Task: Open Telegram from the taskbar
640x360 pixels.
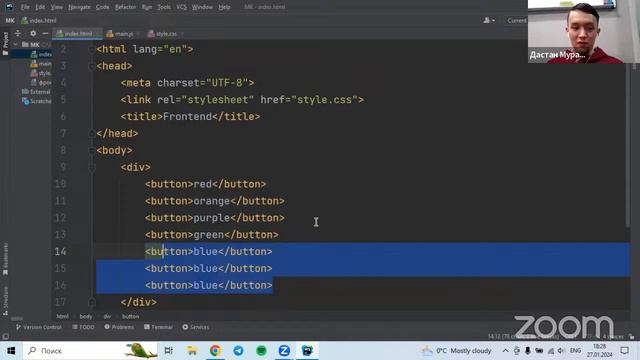Action: 238,351
